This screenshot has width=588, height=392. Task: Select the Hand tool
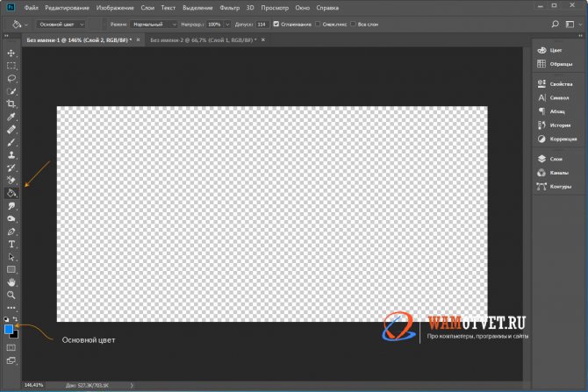11,282
